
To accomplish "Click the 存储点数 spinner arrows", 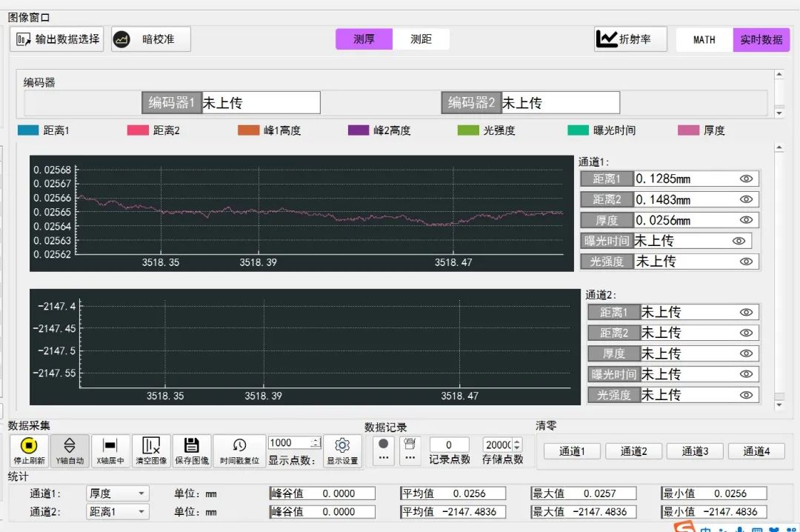I will click(x=516, y=445).
